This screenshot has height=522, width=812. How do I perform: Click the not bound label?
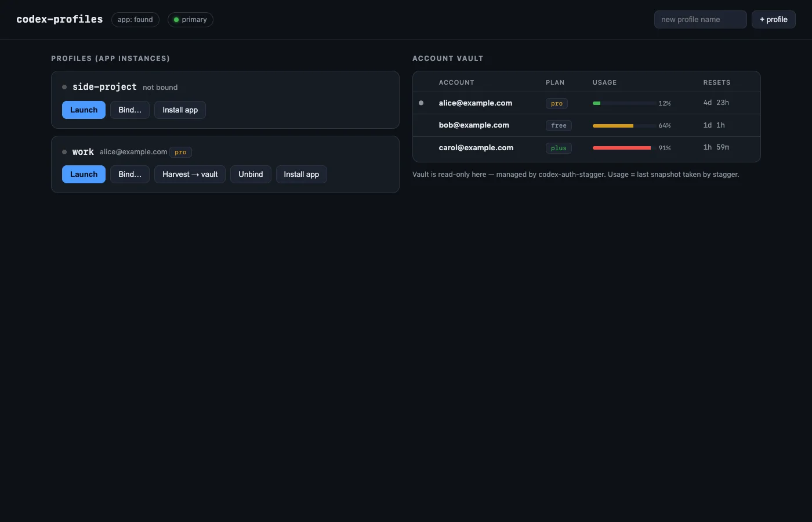pyautogui.click(x=160, y=88)
